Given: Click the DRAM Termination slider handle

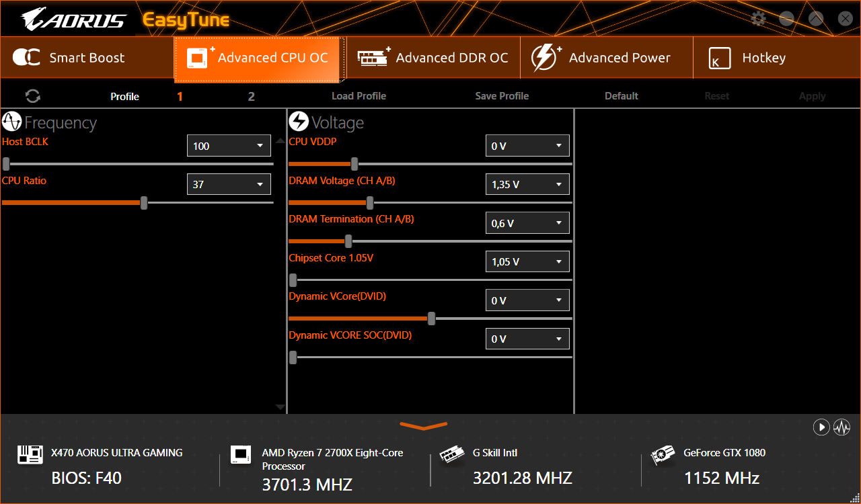Looking at the screenshot, I should [348, 241].
